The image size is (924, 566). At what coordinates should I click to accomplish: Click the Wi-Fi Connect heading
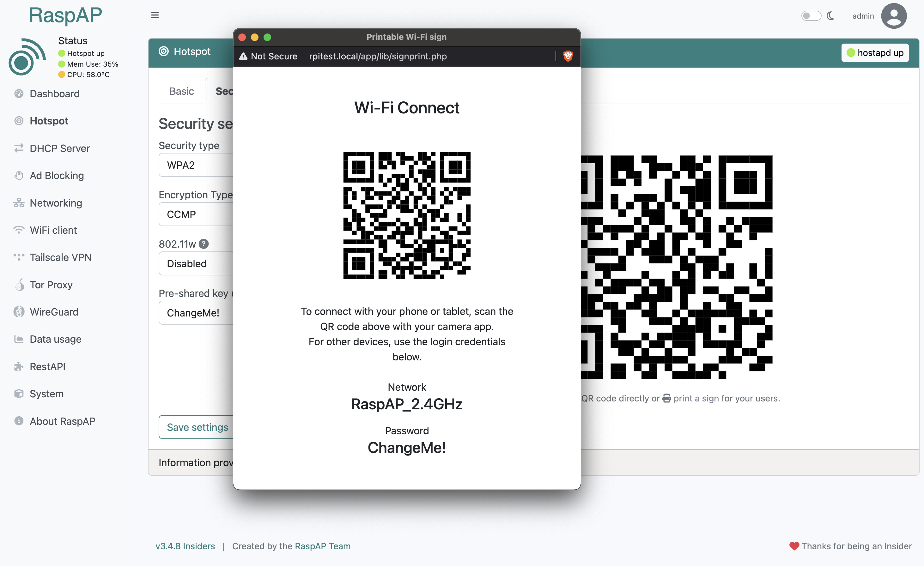pyautogui.click(x=407, y=108)
